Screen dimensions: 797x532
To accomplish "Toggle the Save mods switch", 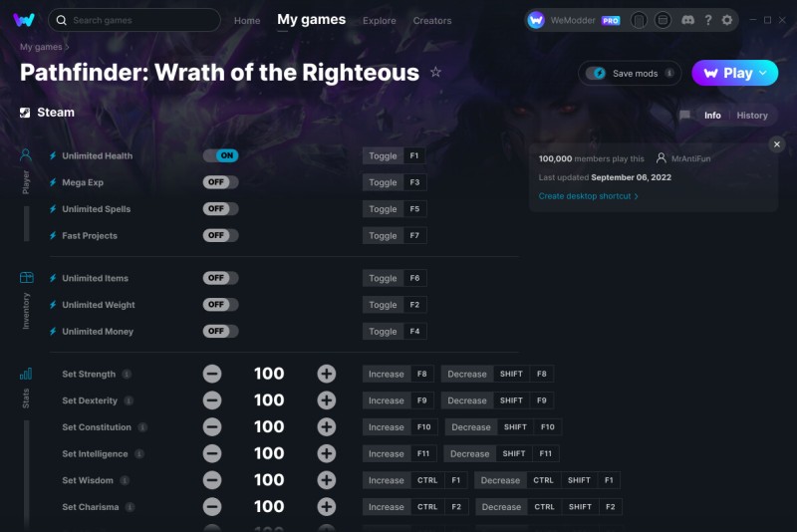I will (x=596, y=73).
